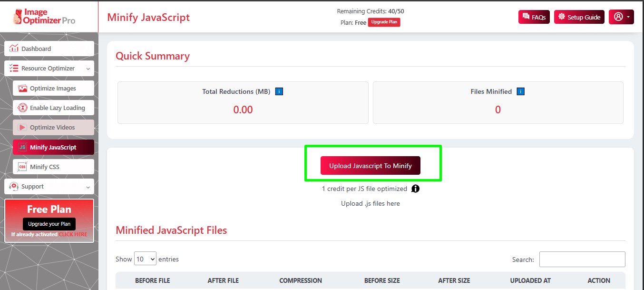
Task: Open the Show entries count dropdown
Action: point(145,259)
